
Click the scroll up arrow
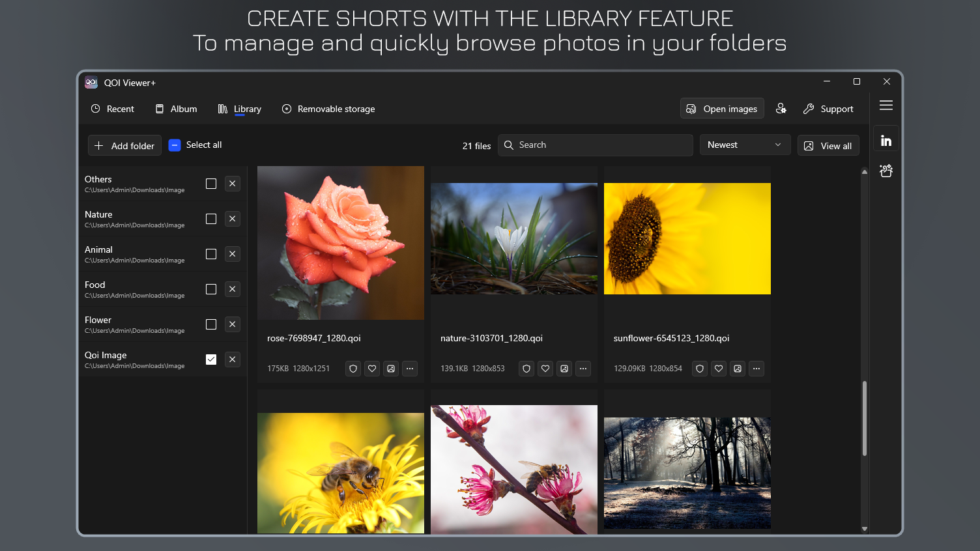(865, 172)
